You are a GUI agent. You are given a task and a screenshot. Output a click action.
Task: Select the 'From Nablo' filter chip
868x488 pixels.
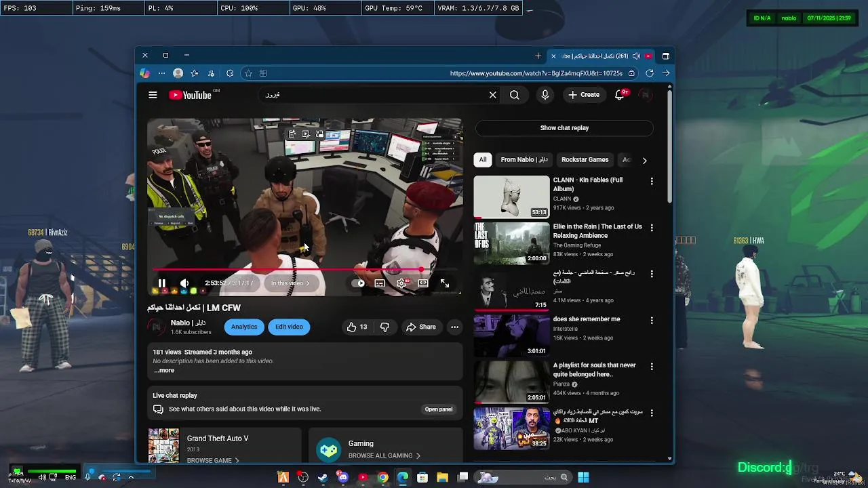524,160
